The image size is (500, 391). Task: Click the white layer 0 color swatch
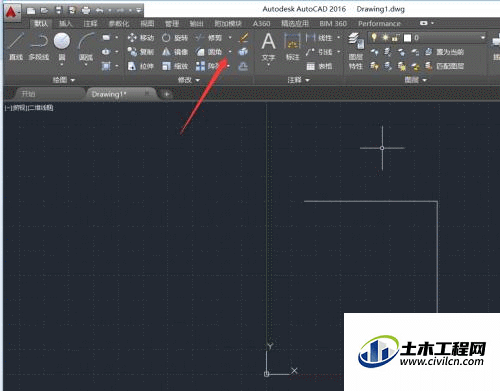coord(407,38)
